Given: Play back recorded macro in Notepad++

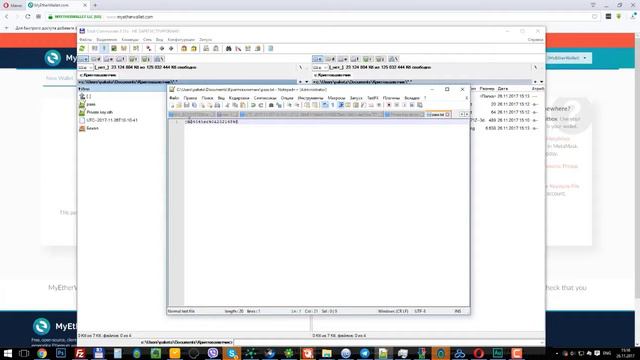Looking at the screenshot, I should pos(404,105).
